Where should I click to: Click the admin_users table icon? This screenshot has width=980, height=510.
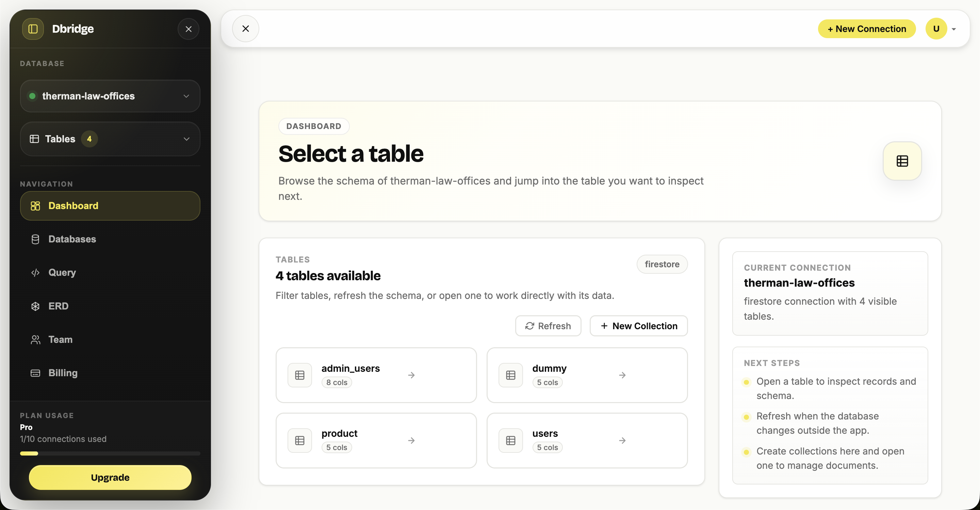pyautogui.click(x=300, y=375)
